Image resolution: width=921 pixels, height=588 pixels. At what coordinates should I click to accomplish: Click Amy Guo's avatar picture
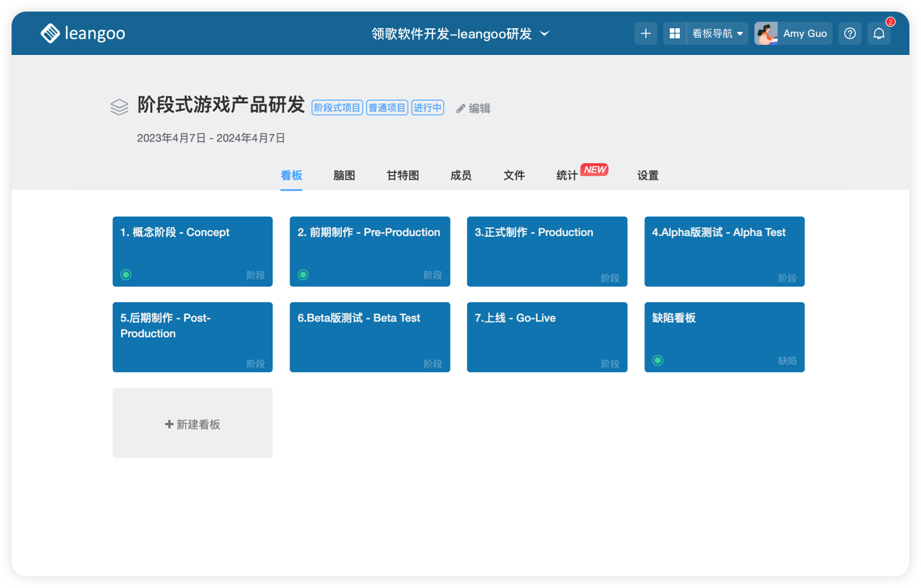(766, 33)
